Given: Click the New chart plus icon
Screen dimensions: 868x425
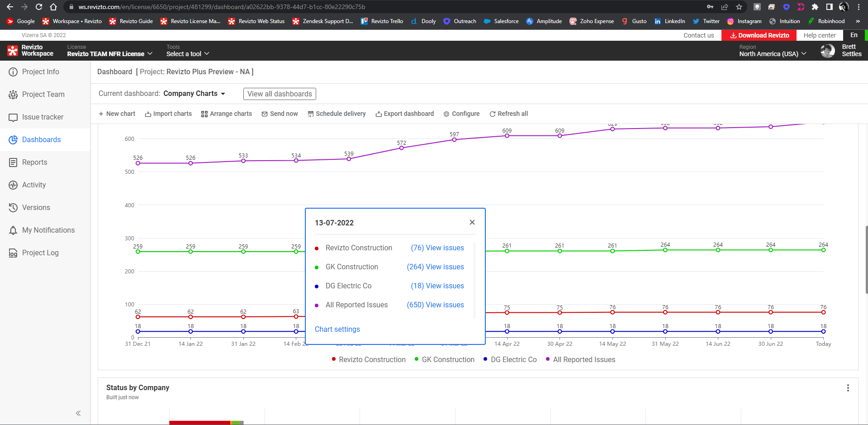Looking at the screenshot, I should click(101, 114).
